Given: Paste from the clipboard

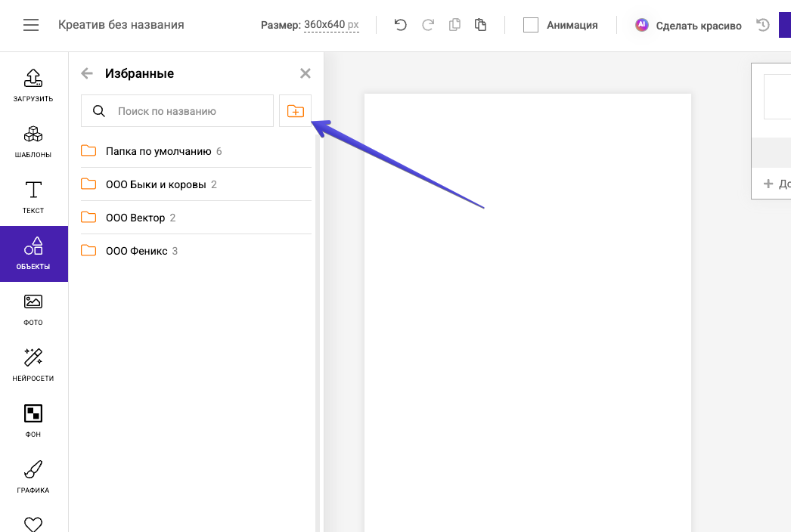Looking at the screenshot, I should [480, 25].
